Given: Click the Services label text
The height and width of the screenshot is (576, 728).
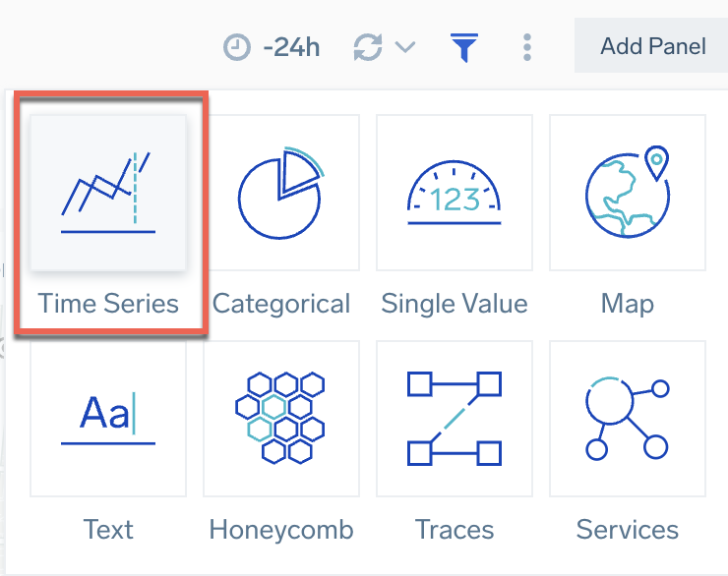Looking at the screenshot, I should pyautogui.click(x=627, y=530).
